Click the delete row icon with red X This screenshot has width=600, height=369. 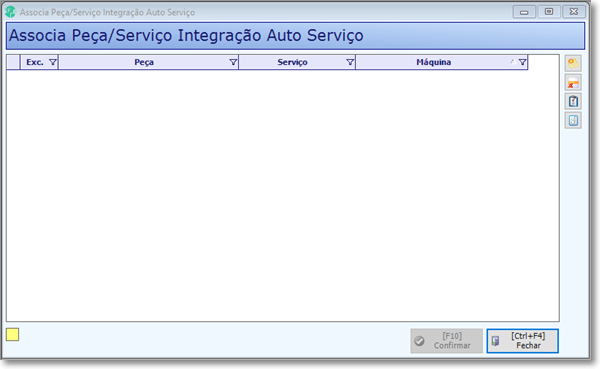[573, 82]
